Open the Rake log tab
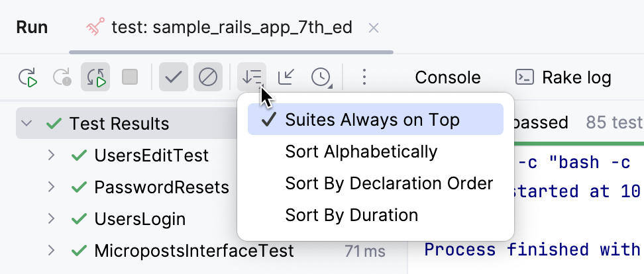 [x=564, y=77]
